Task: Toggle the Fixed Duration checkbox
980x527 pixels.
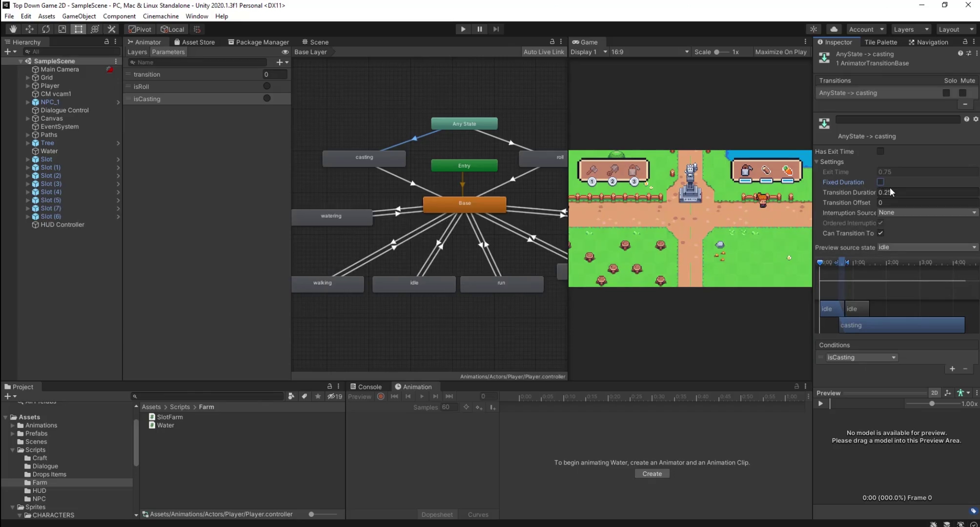Action: click(x=880, y=182)
